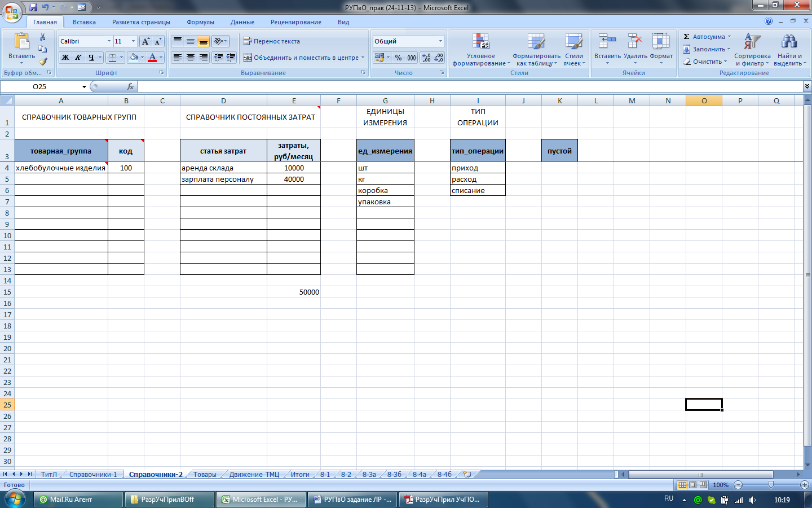Open Стили ячеек gallery
This screenshot has width=812, height=508.
tap(574, 50)
